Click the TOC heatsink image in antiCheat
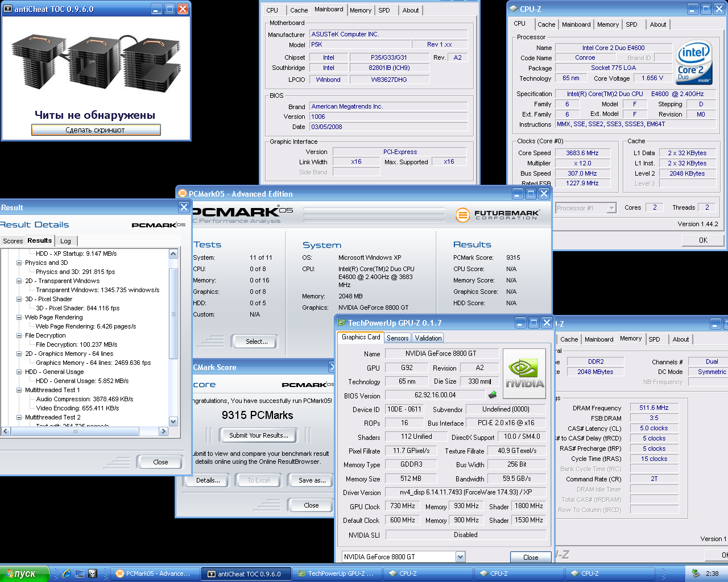Viewport: 728px width, 582px height. click(96, 63)
